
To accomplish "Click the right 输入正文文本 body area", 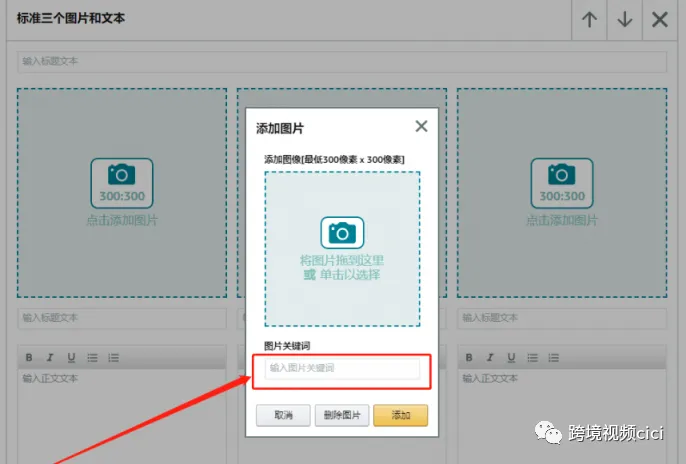I will coord(562,416).
